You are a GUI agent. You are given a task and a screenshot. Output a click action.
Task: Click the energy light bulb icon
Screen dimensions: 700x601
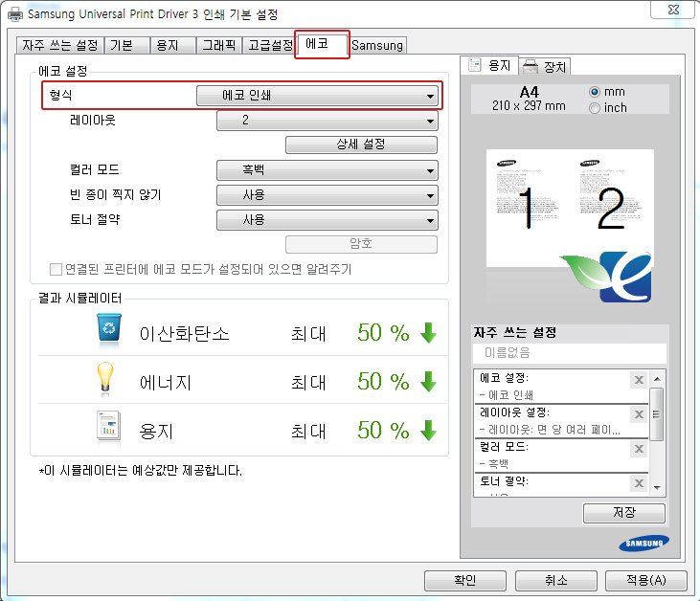105,378
